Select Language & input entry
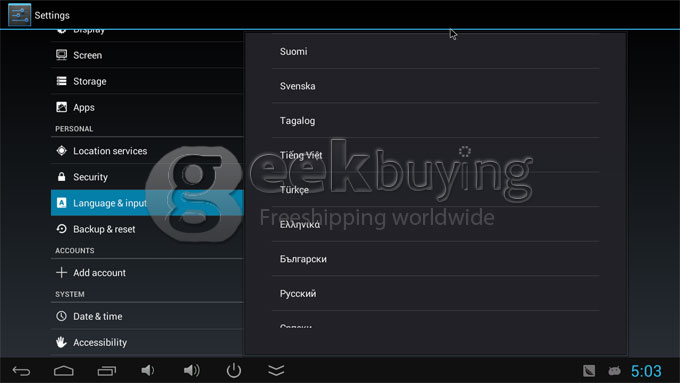The image size is (680, 383). click(147, 203)
